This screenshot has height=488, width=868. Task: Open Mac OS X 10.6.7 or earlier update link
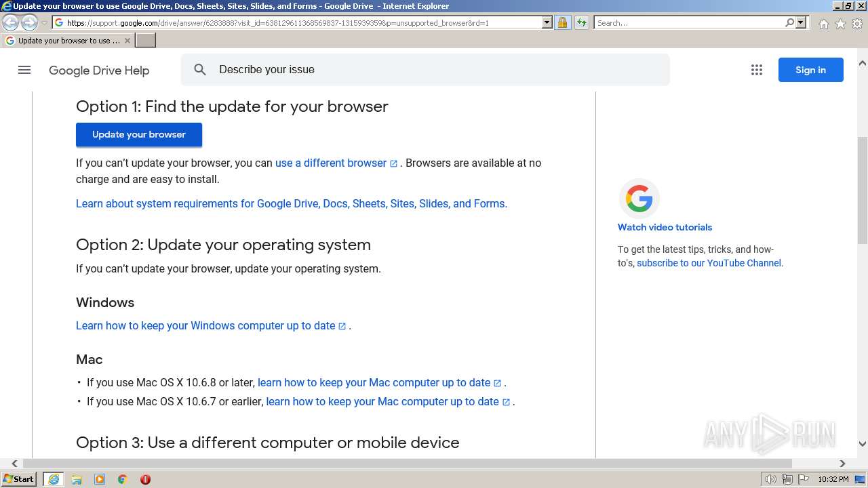pos(382,401)
